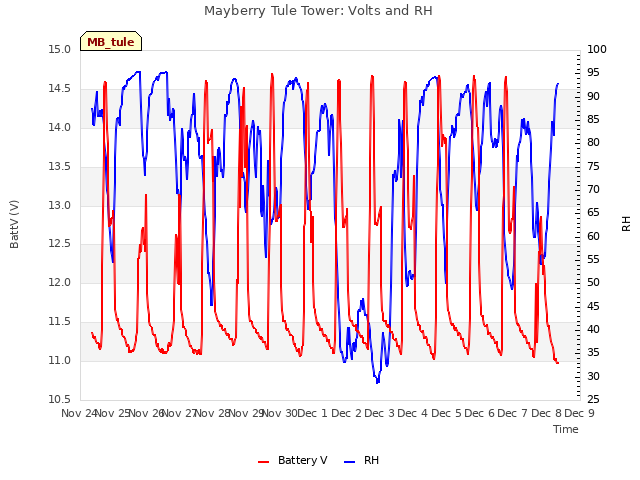
Task: Click the RH legend label
Action: point(371,460)
